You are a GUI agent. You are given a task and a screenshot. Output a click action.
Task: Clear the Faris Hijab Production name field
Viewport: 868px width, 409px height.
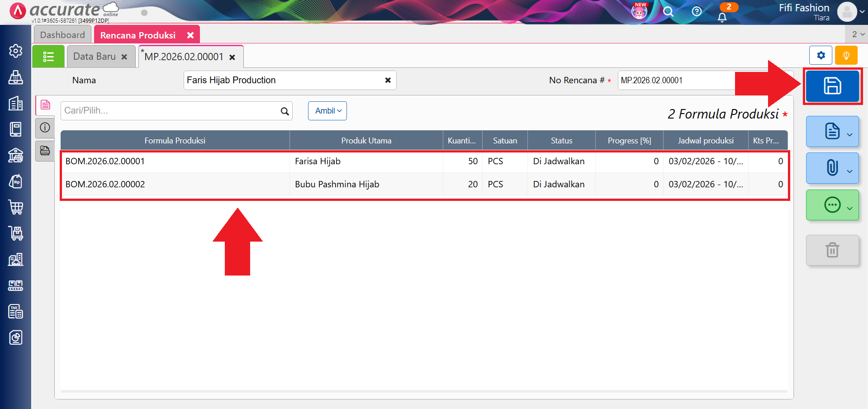tap(388, 80)
